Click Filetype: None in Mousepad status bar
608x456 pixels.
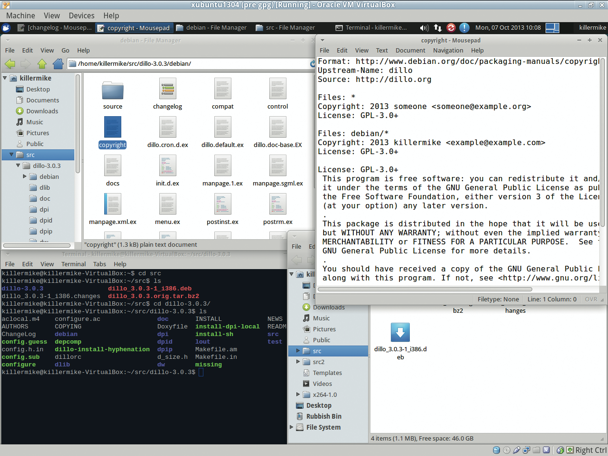pos(498,299)
